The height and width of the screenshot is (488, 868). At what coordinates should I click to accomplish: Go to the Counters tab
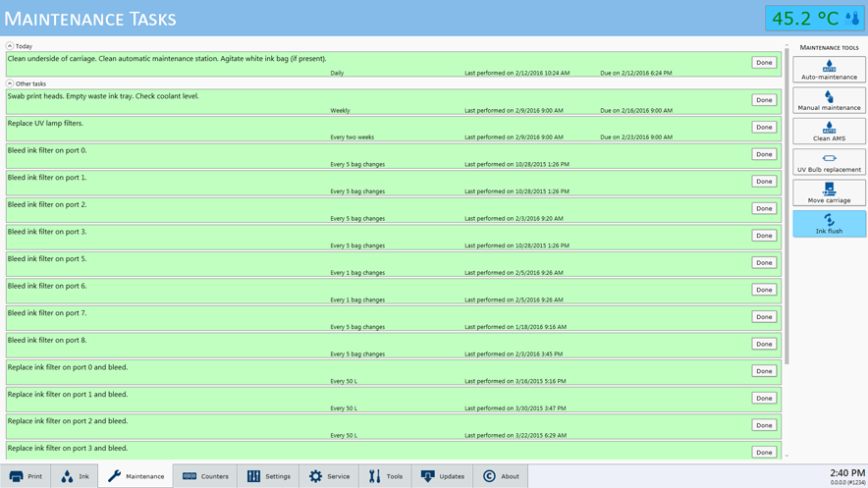(205, 476)
